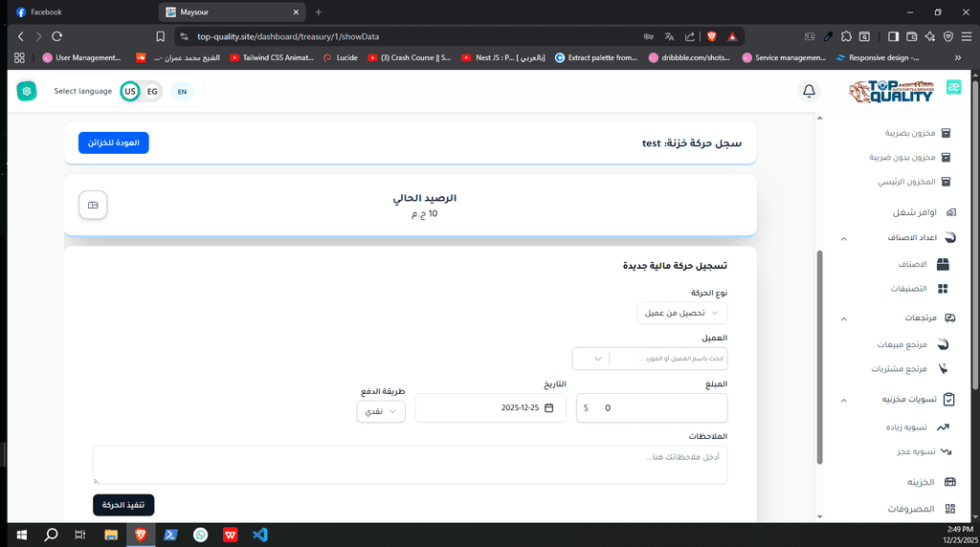Open الاصناف sidebar item
The image size is (980, 547).
(924, 264)
